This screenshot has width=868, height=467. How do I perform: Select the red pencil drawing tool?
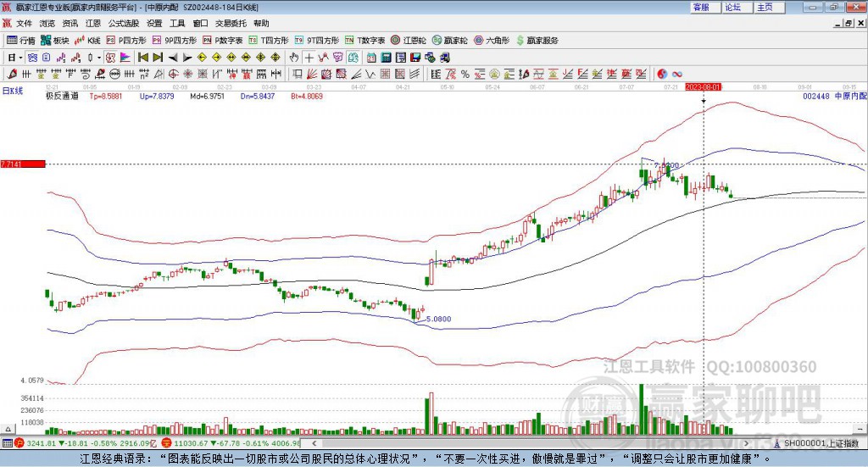point(12,74)
